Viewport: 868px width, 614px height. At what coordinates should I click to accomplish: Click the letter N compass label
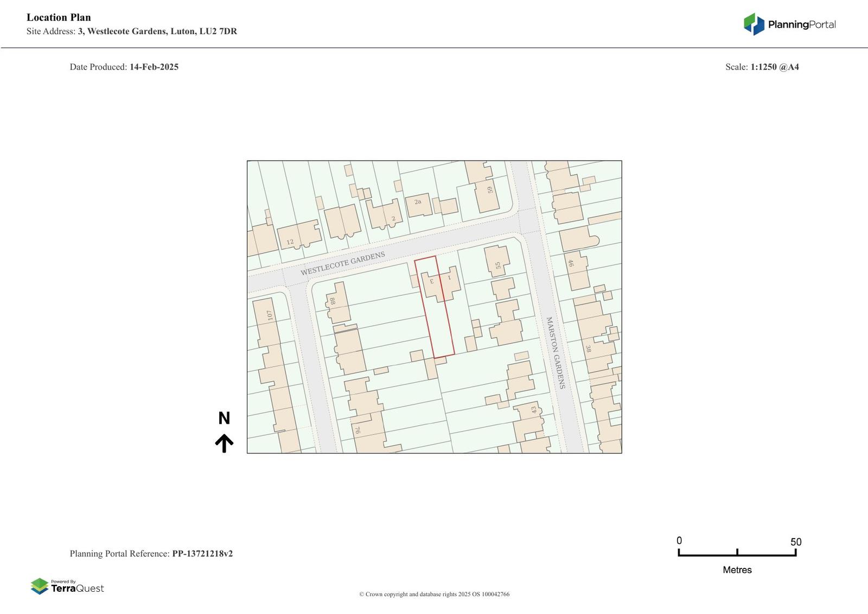[224, 418]
